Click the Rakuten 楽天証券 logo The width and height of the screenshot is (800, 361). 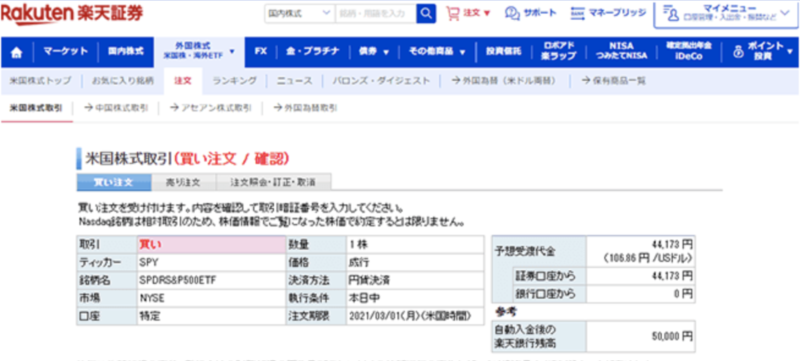pyautogui.click(x=71, y=14)
